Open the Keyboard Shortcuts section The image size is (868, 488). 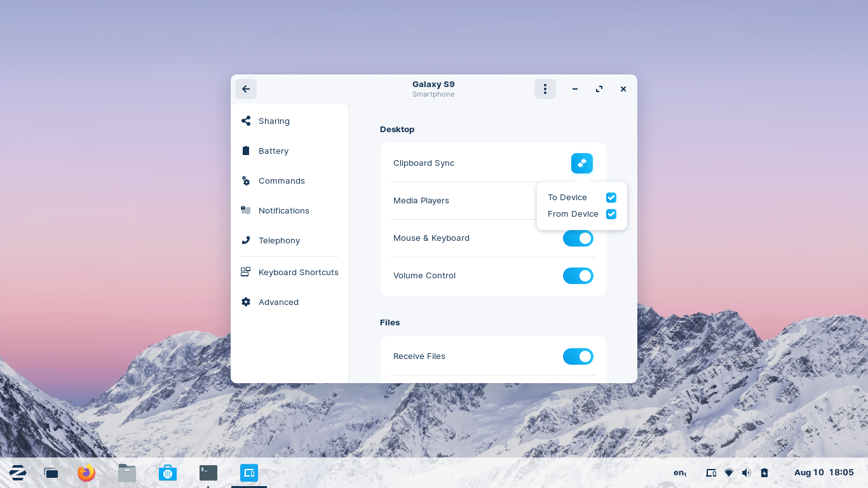click(x=290, y=272)
